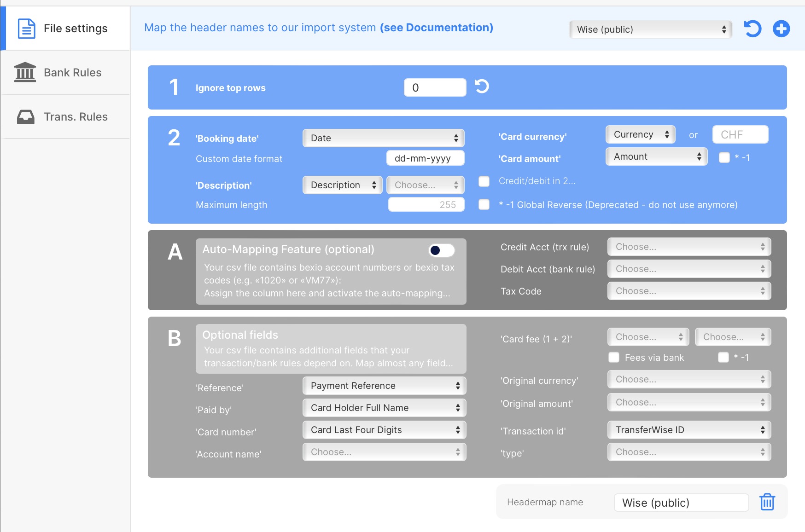Check the Card amount *-1 checkbox
Screen dimensions: 805x532
pos(724,157)
